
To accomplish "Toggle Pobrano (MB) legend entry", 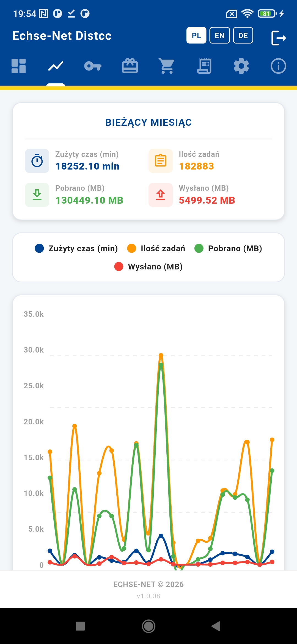I will pos(228,249).
